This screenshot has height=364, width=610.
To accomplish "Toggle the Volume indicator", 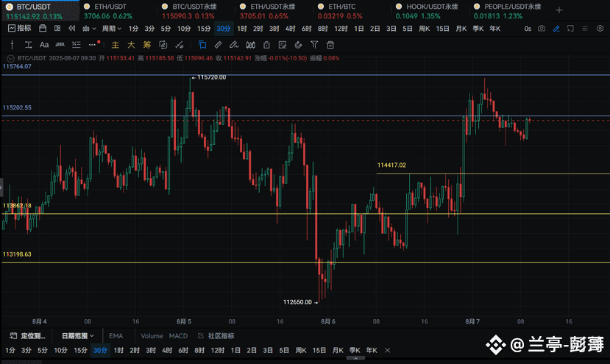I will 152,335.
